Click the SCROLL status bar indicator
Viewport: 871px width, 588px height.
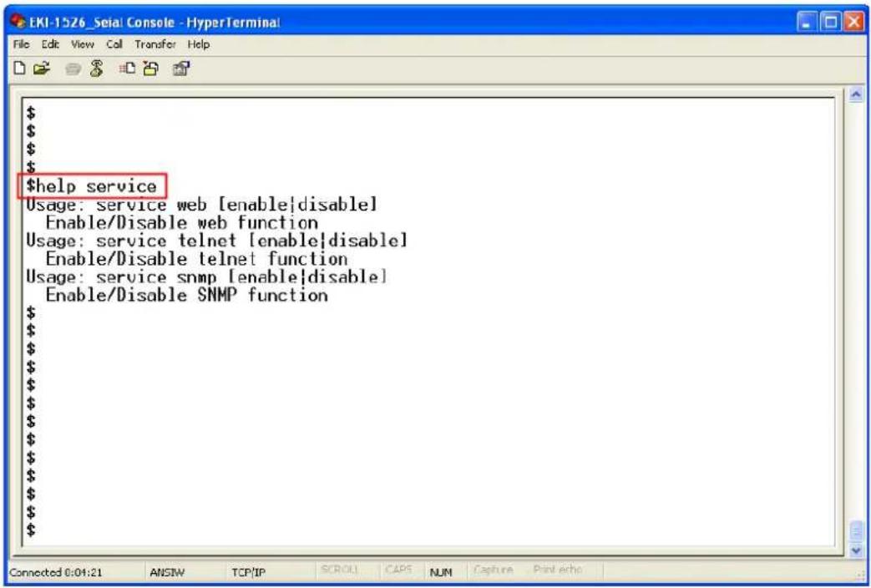tap(339, 570)
